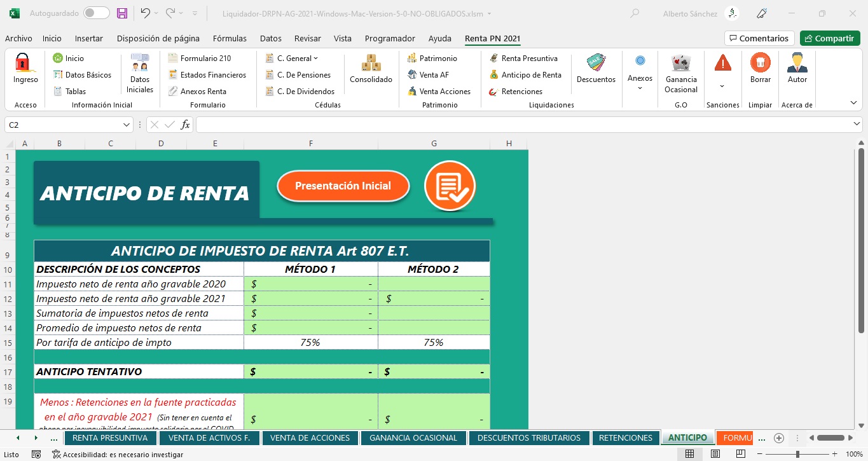868x461 pixels.
Task: Collapse the ribbon with chevron
Action: click(853, 102)
